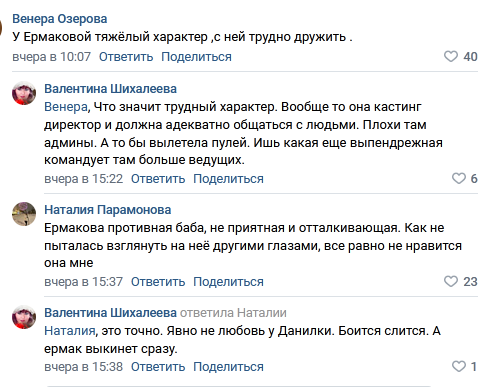Share the comment posted at 15:37
This screenshot has height=387, width=494.
(228, 282)
